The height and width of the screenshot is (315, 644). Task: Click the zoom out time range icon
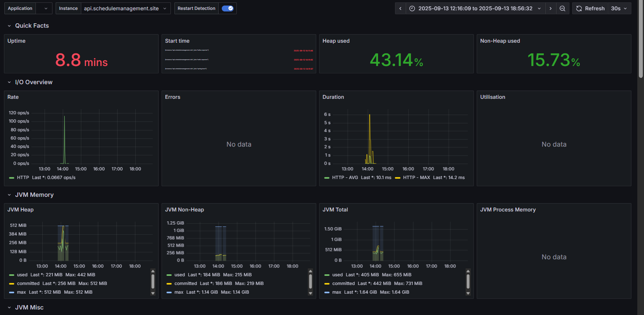pyautogui.click(x=562, y=8)
